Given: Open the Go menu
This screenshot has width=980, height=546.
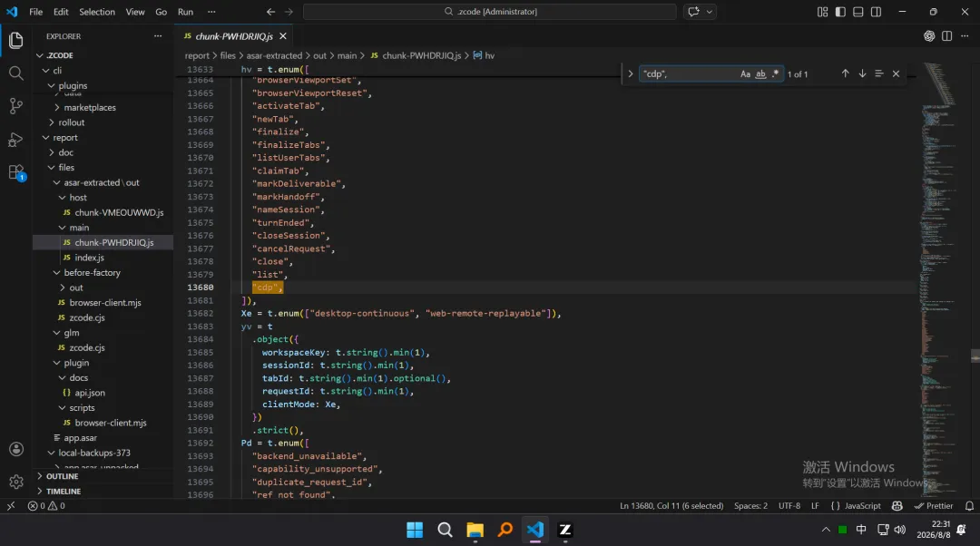Looking at the screenshot, I should click(x=162, y=12).
